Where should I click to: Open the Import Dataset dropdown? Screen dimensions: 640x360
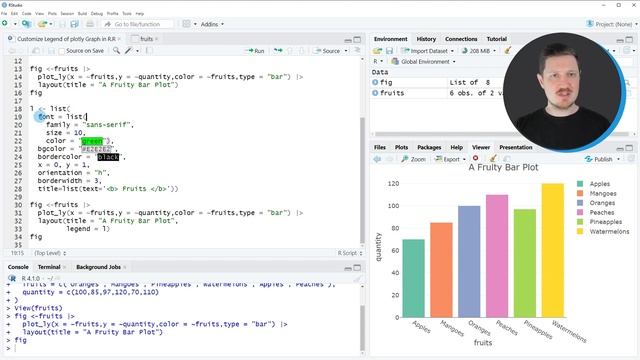[x=427, y=51]
